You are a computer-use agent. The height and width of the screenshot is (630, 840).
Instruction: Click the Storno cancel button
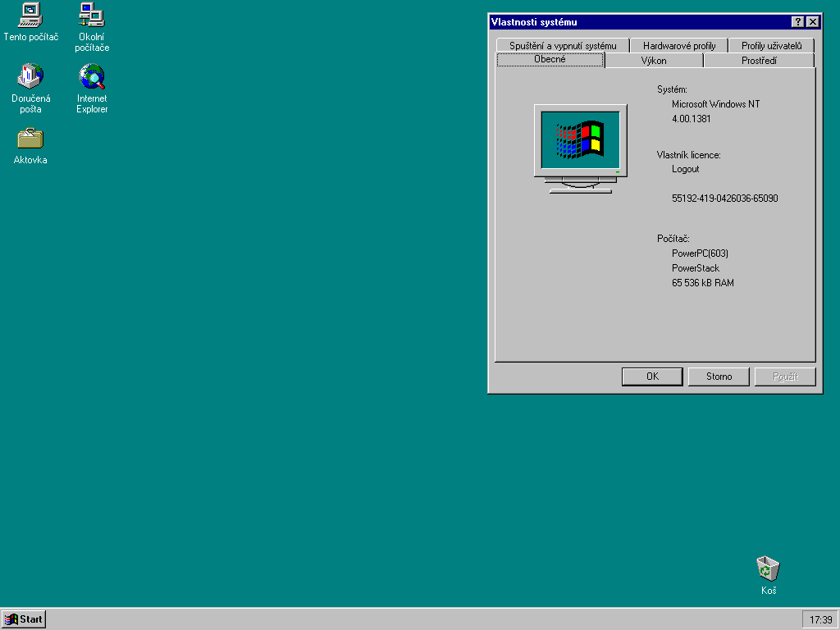coord(719,377)
